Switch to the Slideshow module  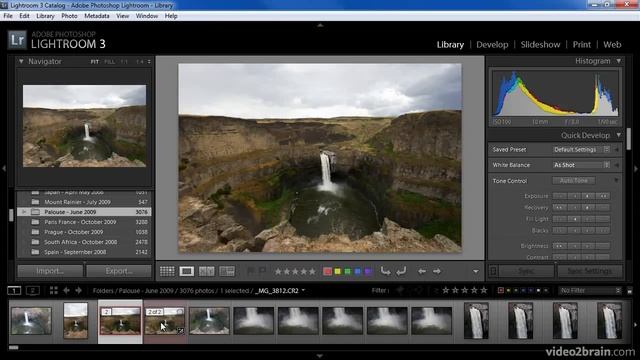(540, 44)
